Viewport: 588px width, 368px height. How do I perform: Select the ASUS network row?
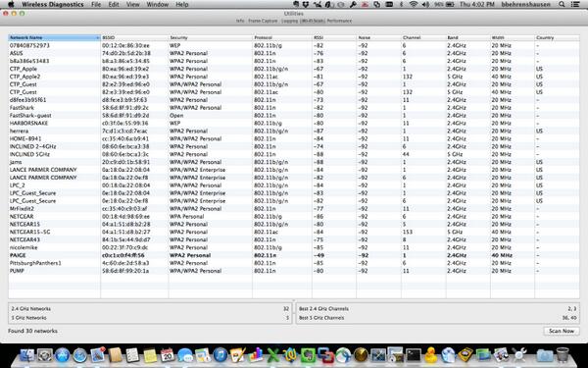pos(294,53)
